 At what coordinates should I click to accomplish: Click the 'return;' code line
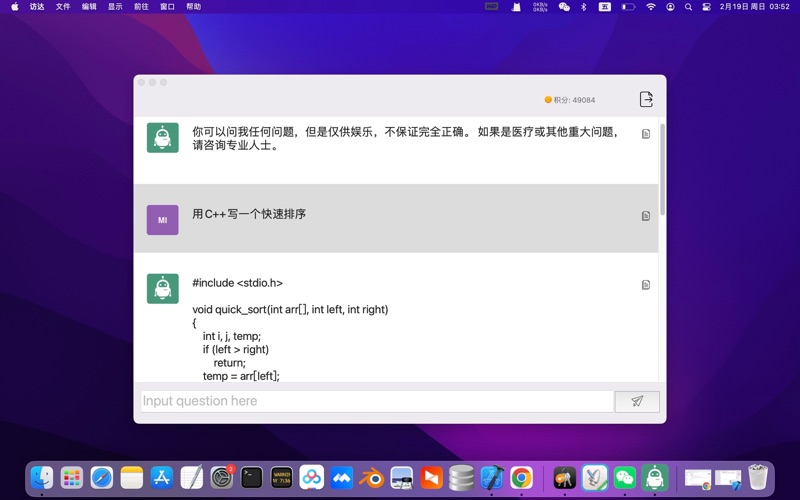coord(230,363)
